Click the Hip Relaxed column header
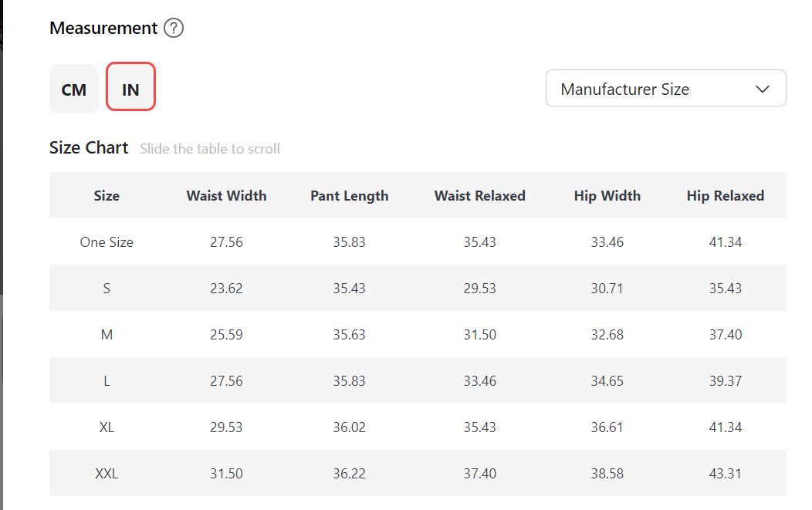812x510 pixels. pyautogui.click(x=725, y=196)
